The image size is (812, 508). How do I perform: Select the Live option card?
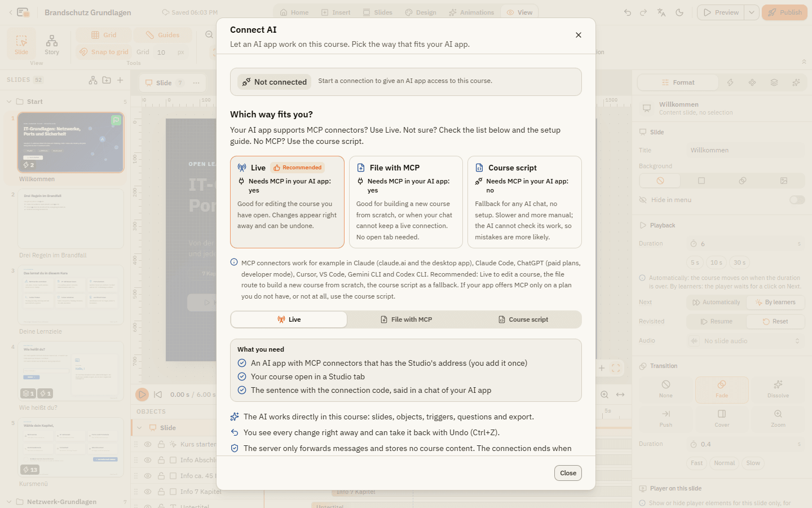(287, 202)
